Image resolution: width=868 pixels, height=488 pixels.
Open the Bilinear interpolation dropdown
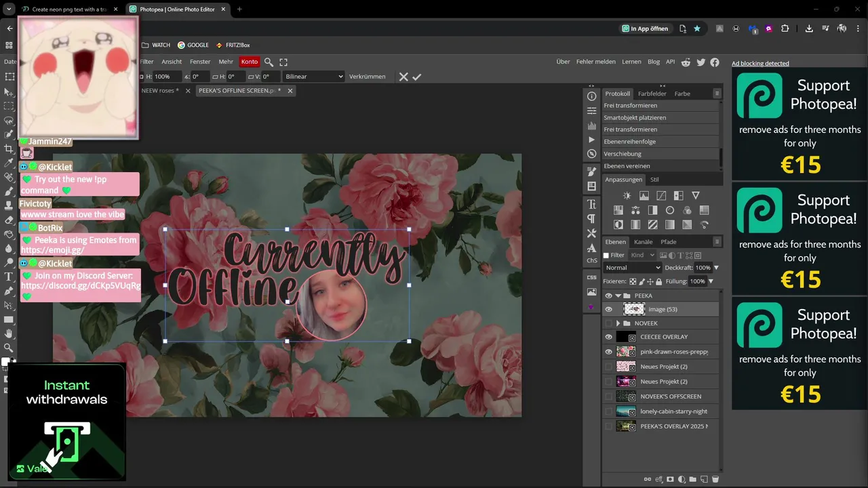tap(313, 77)
